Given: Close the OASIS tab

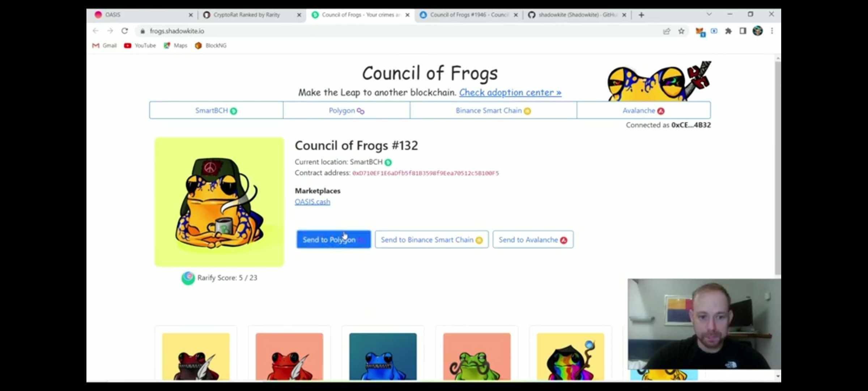Looking at the screenshot, I should pos(191,15).
